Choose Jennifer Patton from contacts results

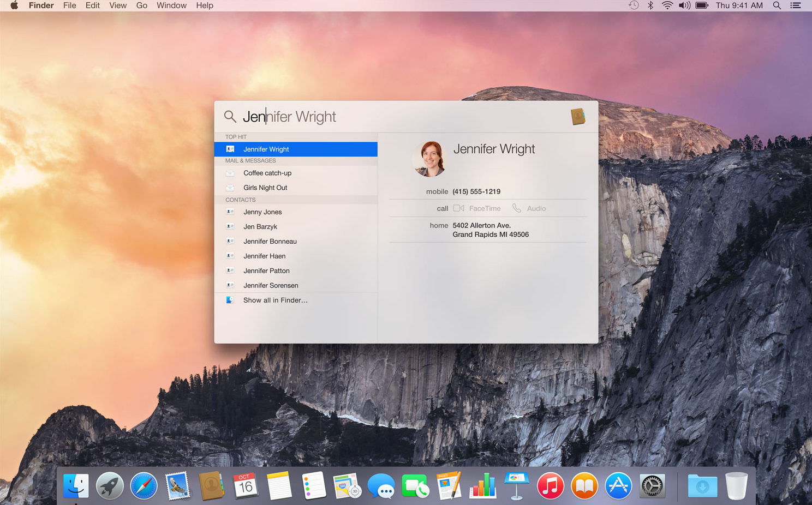(266, 270)
